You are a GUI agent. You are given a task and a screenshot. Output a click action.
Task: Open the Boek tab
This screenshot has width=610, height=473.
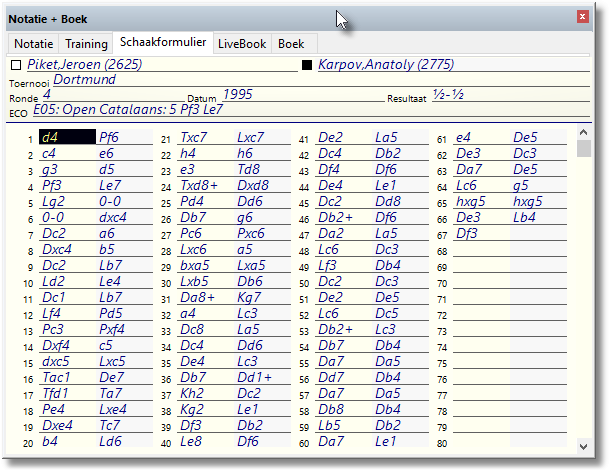pyautogui.click(x=291, y=44)
